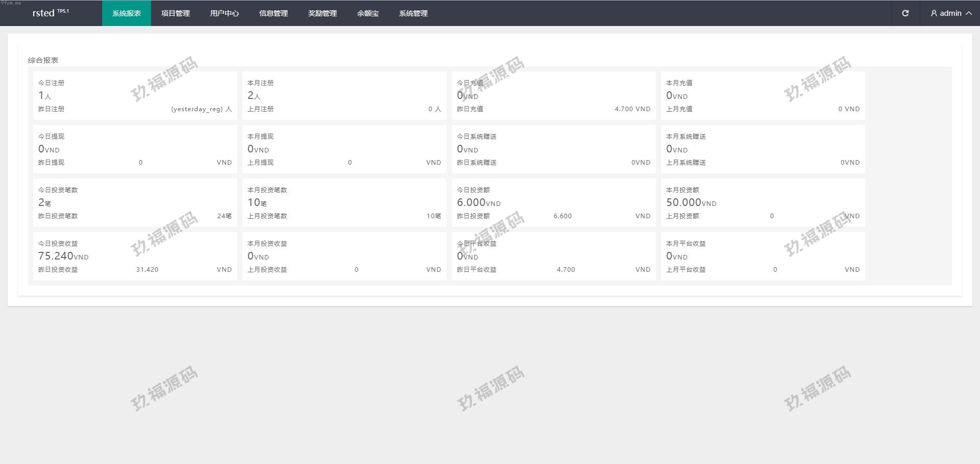Click the 本月投资额 50.000 VND card
The image size is (980, 464).
[763, 202]
